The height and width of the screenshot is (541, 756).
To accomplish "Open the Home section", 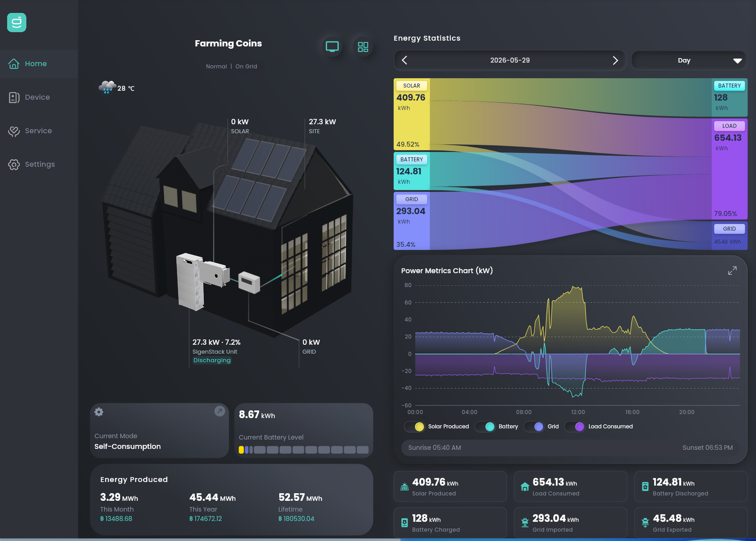I will coord(39,64).
